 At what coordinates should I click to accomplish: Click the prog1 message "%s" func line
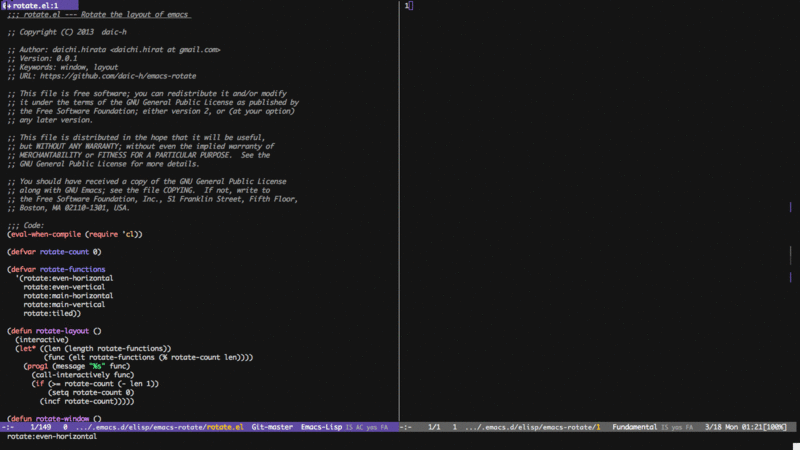click(77, 366)
